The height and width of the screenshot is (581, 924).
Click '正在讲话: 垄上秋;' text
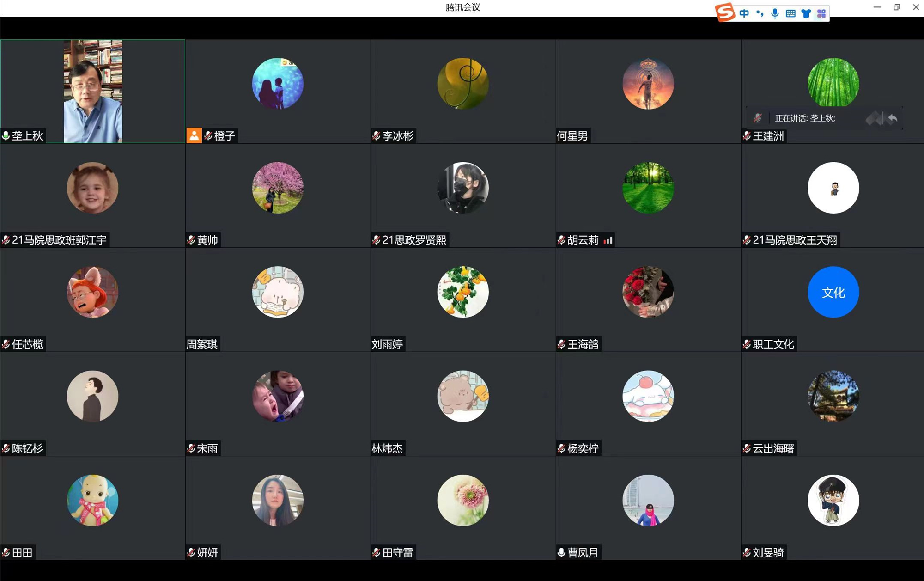(805, 118)
